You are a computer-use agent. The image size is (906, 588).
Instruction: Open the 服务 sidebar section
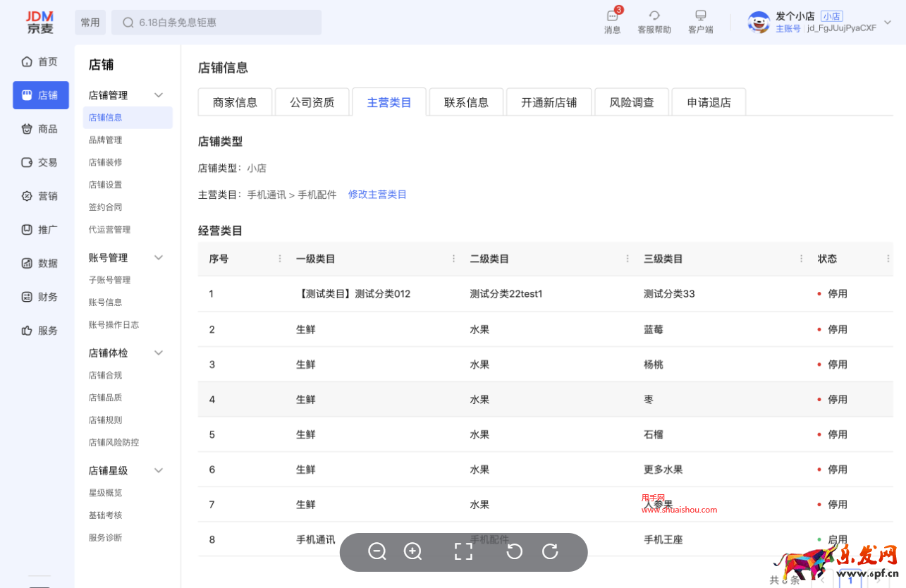tap(40, 331)
